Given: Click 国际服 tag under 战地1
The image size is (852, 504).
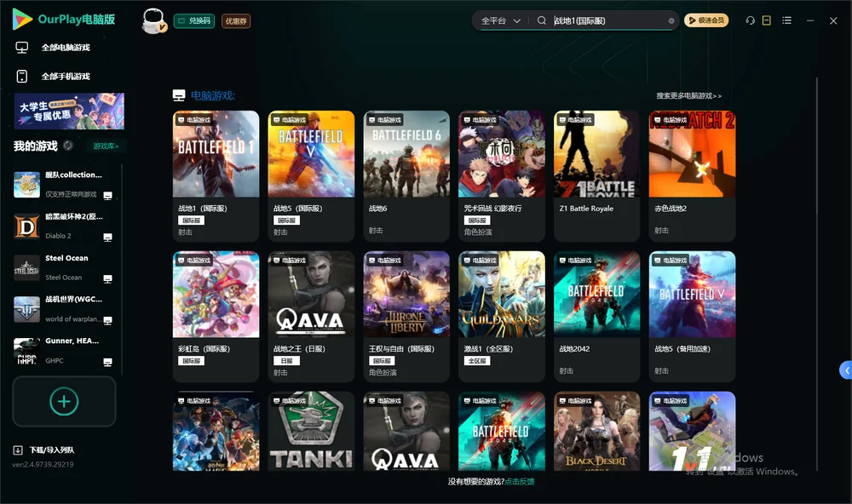Looking at the screenshot, I should click(191, 220).
